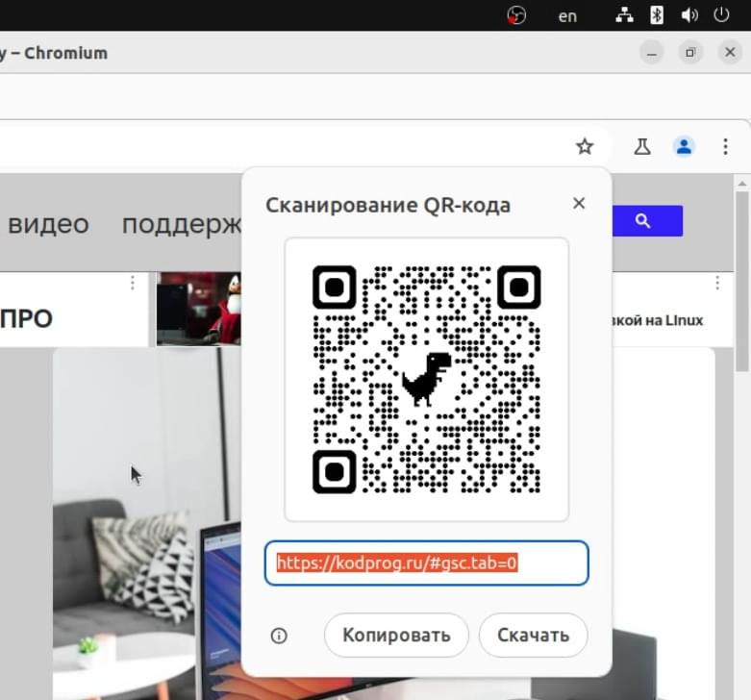Open the penguin thumbnail image
The image size is (751, 700).
199,309
